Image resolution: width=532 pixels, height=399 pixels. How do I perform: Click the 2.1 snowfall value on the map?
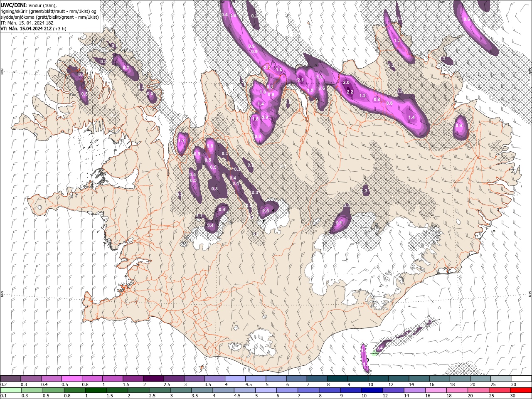300,80
